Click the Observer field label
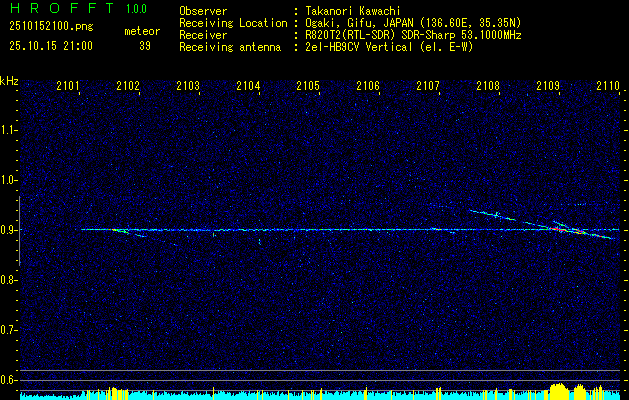The image size is (629, 400). click(x=203, y=11)
